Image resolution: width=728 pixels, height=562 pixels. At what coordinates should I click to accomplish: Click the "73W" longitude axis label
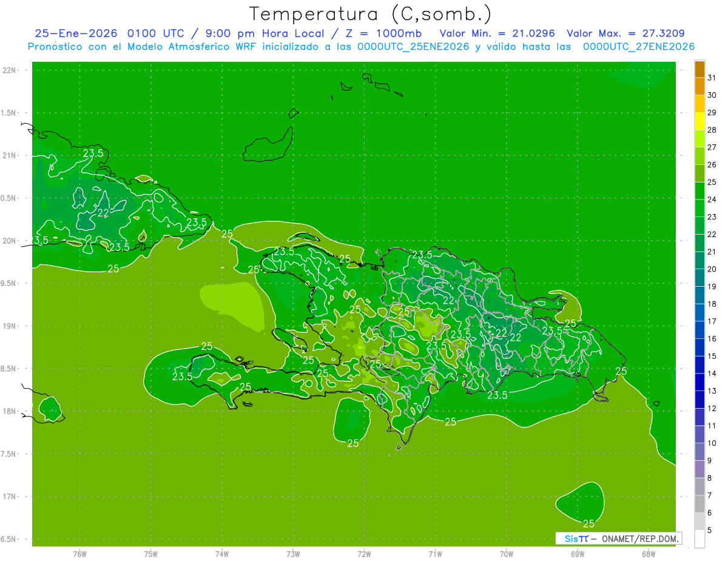[293, 554]
